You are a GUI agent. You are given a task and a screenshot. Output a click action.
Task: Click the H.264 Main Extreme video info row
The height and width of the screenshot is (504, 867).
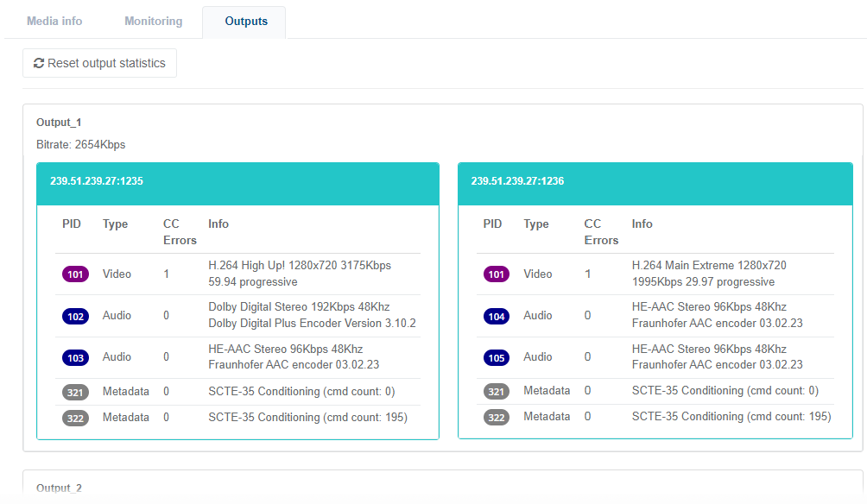tap(709, 274)
